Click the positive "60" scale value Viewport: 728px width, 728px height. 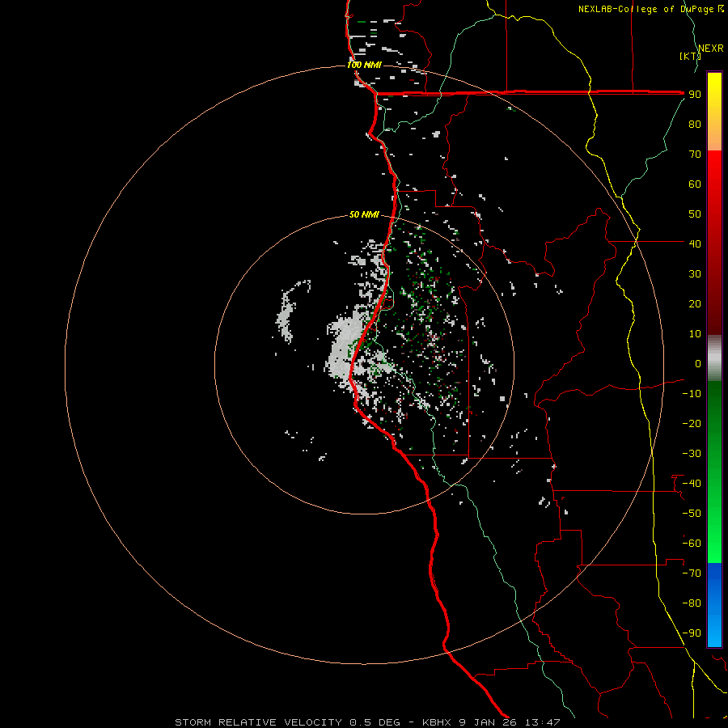(x=695, y=184)
